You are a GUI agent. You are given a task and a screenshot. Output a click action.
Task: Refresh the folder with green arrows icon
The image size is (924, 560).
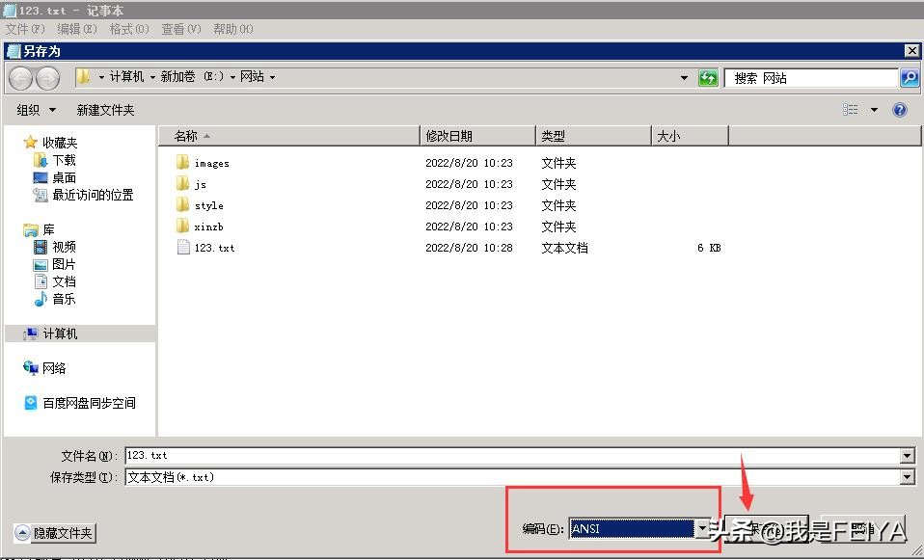click(x=708, y=78)
